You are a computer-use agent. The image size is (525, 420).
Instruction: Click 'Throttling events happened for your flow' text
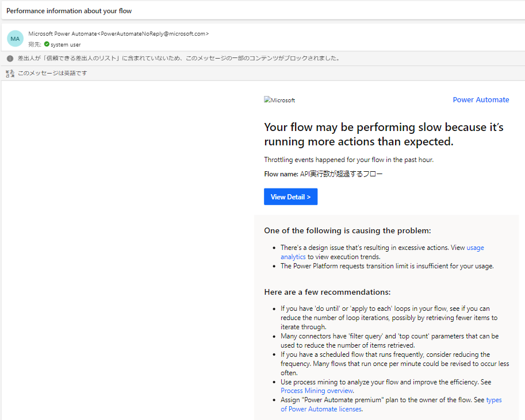coord(348,160)
